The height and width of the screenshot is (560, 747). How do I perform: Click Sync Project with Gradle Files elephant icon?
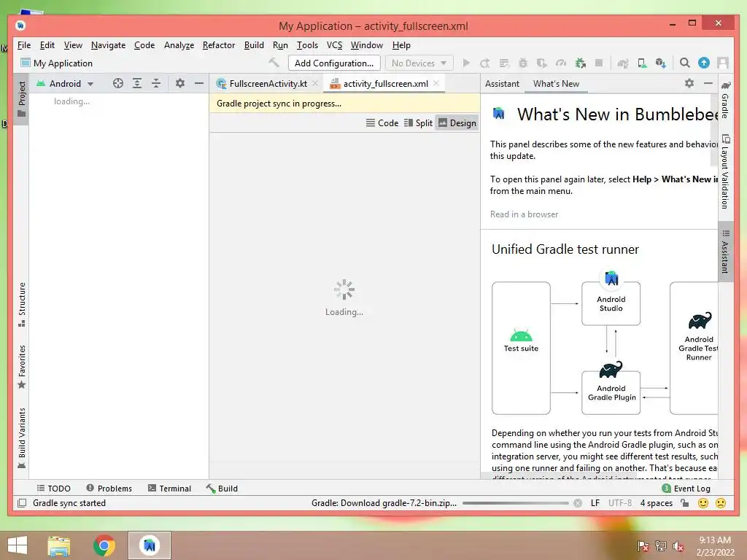click(623, 63)
